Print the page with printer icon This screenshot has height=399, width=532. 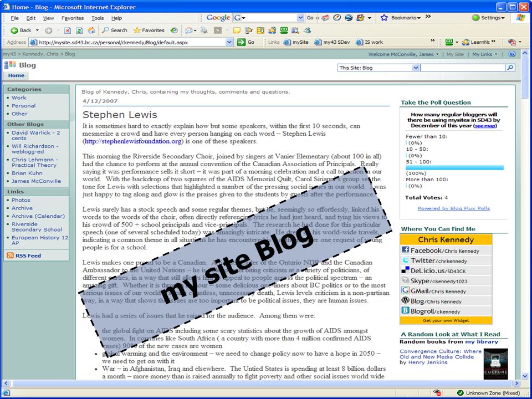(204, 30)
